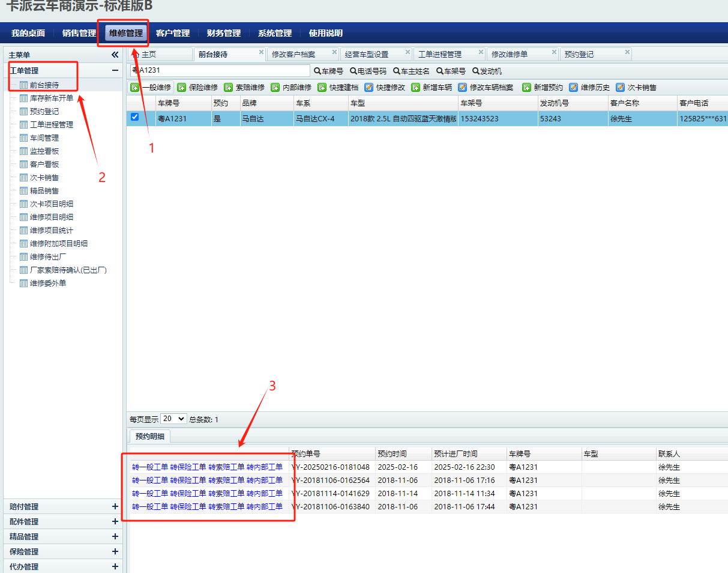Open the 财务管理 menu
This screenshot has height=573, width=728.
coord(223,33)
